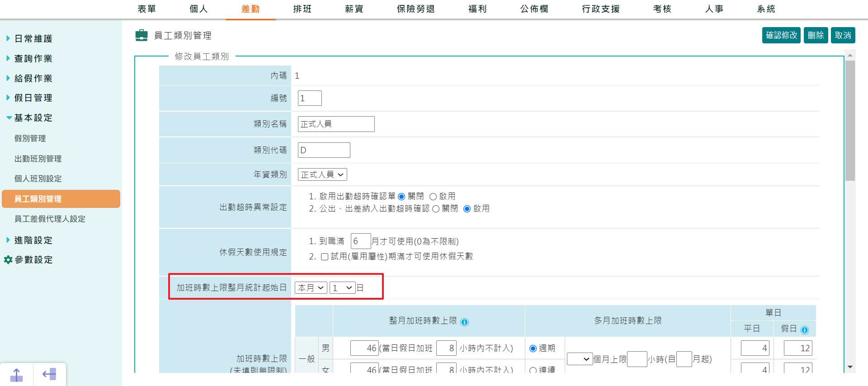Click the 男 row 平日 daily limit field

755,348
